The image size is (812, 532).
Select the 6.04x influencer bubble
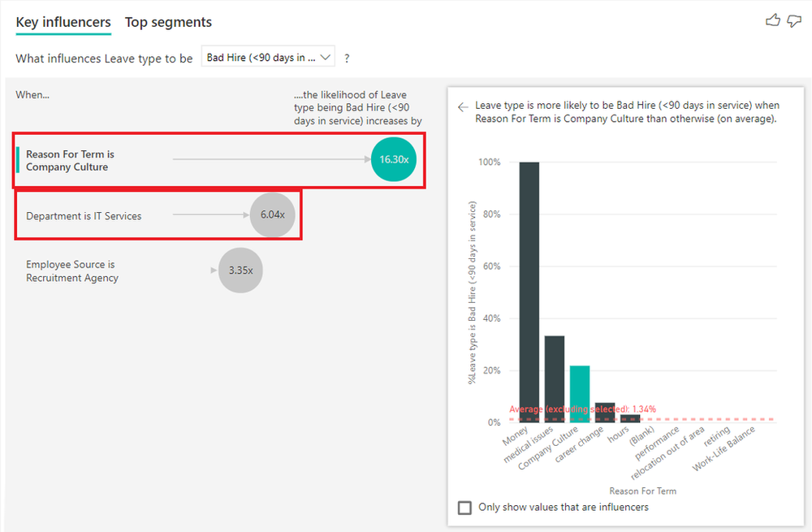pyautogui.click(x=273, y=214)
